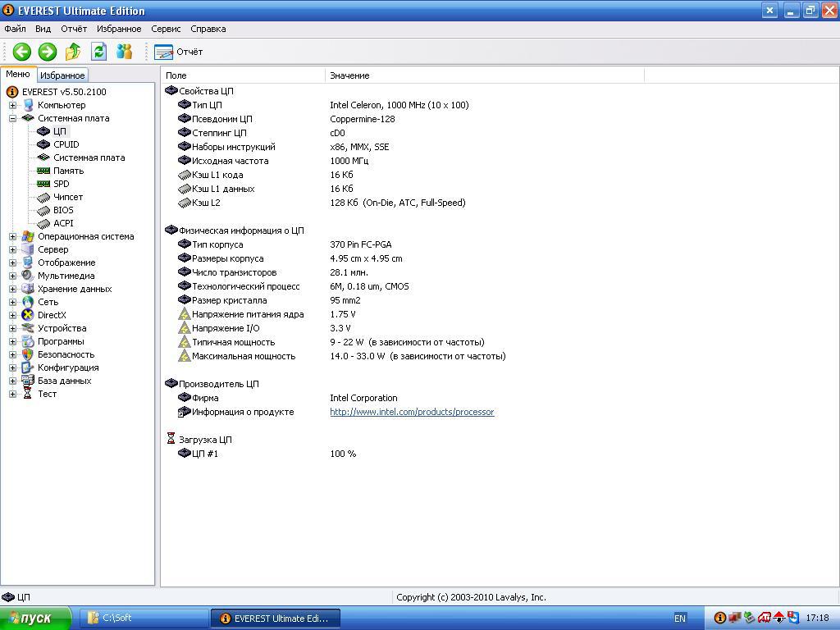Click the Тест hourglass icon
Viewport: 840px width, 630px height.
[x=28, y=394]
